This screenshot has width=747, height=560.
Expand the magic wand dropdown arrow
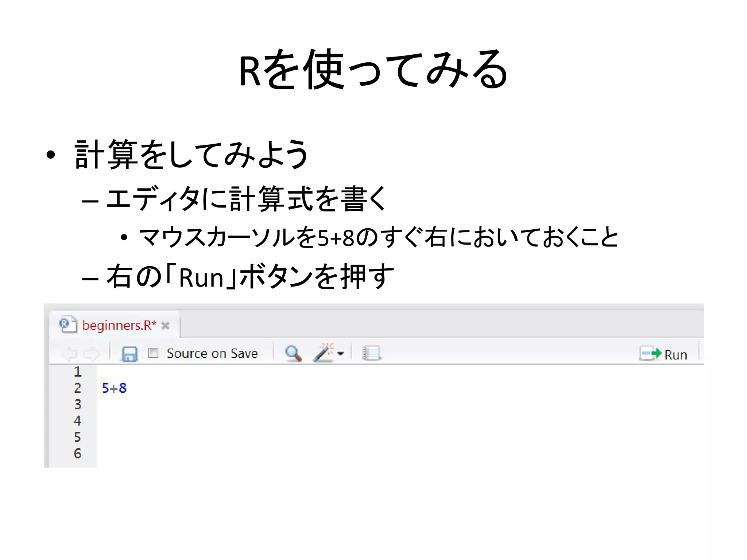(x=340, y=354)
